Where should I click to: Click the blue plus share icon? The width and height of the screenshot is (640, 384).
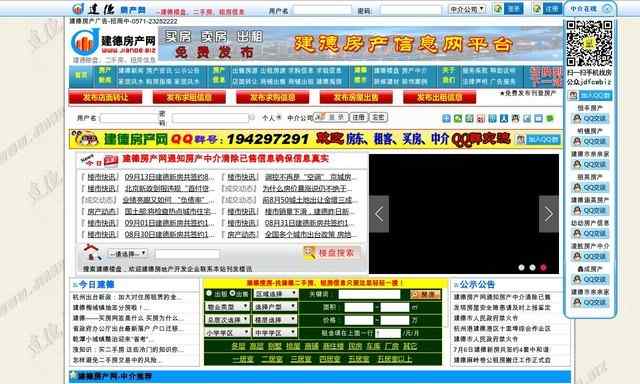tap(446, 118)
